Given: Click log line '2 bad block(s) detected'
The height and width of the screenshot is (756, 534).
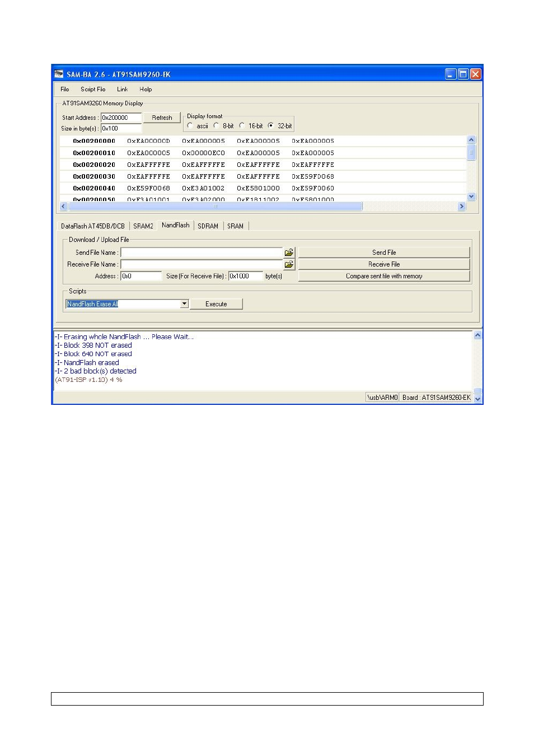Looking at the screenshot, I should [x=95, y=371].
